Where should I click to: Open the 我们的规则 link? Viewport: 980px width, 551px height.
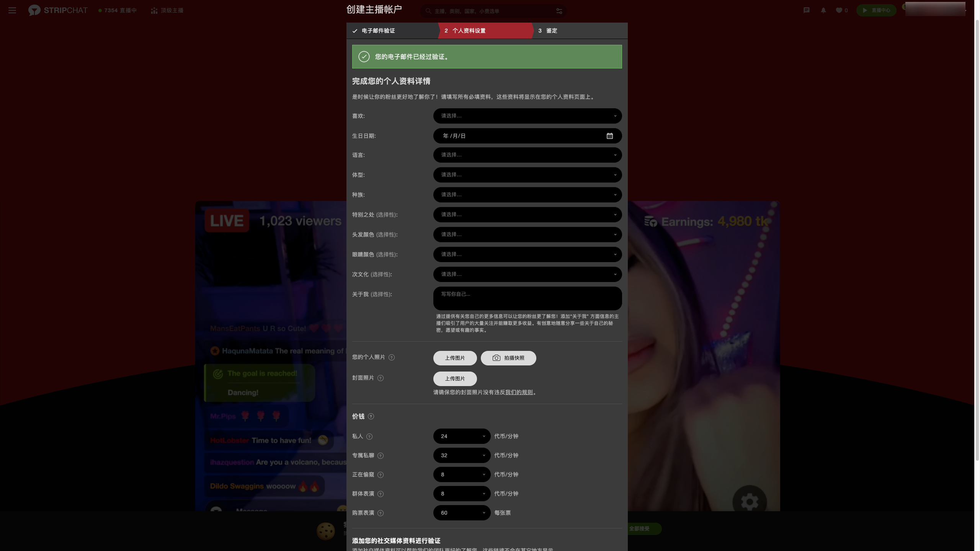[519, 392]
